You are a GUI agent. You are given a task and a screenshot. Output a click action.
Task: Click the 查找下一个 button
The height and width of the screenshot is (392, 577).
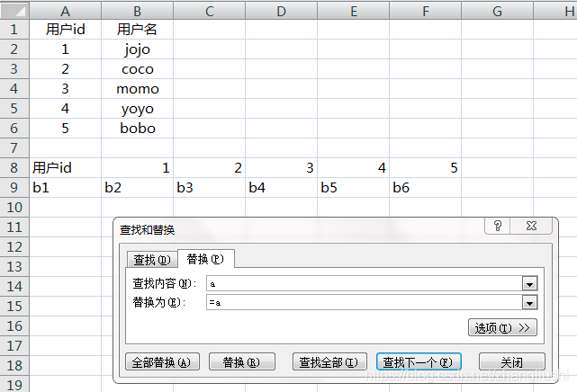pyautogui.click(x=419, y=362)
